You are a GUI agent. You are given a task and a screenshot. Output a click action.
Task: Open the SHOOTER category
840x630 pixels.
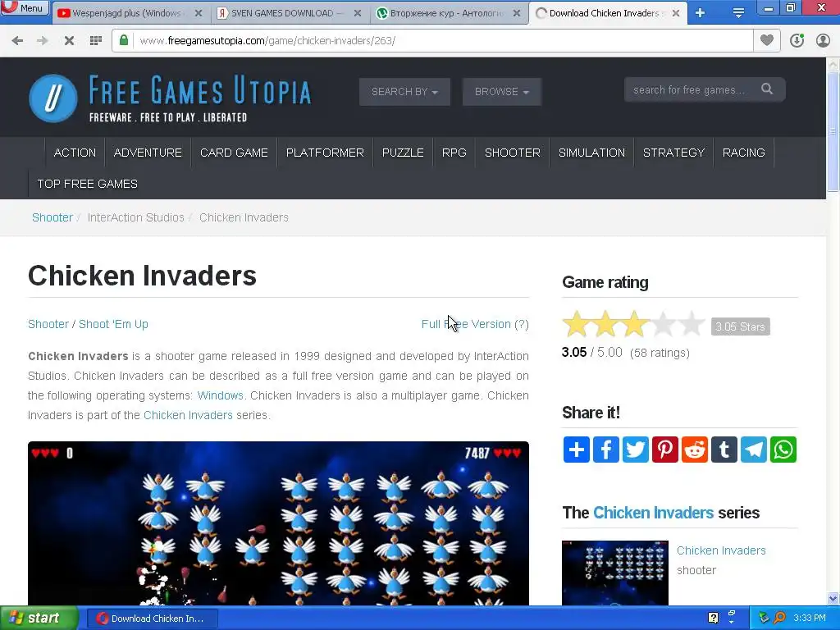513,153
